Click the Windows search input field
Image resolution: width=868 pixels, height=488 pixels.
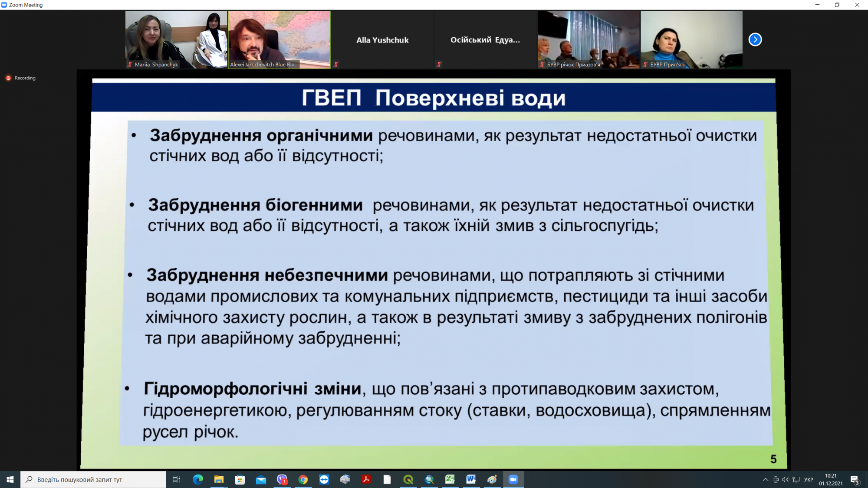pos(93,479)
